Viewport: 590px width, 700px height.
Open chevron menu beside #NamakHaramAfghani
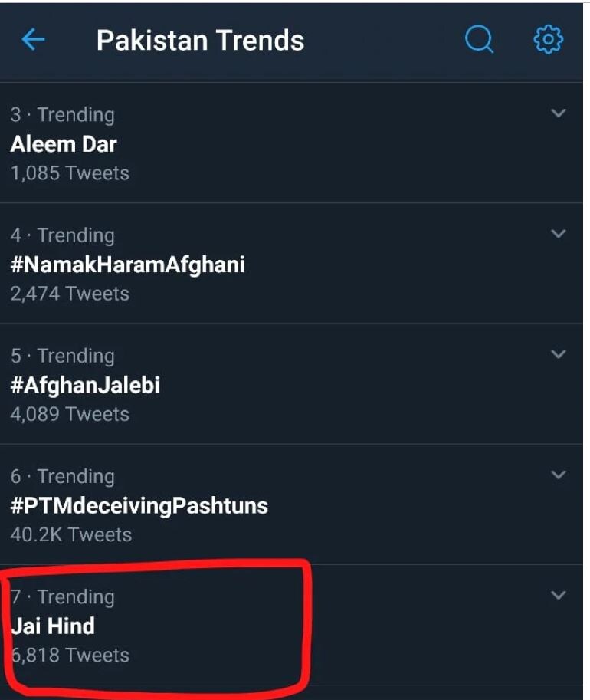point(559,234)
